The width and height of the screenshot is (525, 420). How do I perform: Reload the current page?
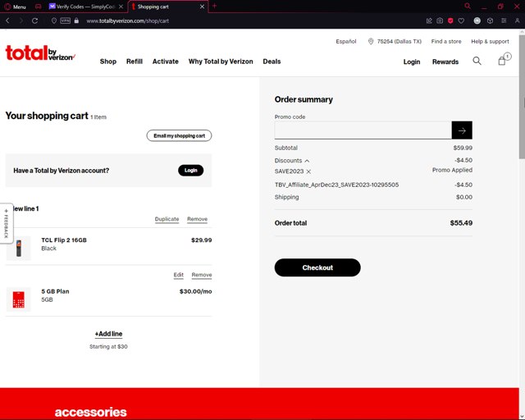click(x=34, y=21)
